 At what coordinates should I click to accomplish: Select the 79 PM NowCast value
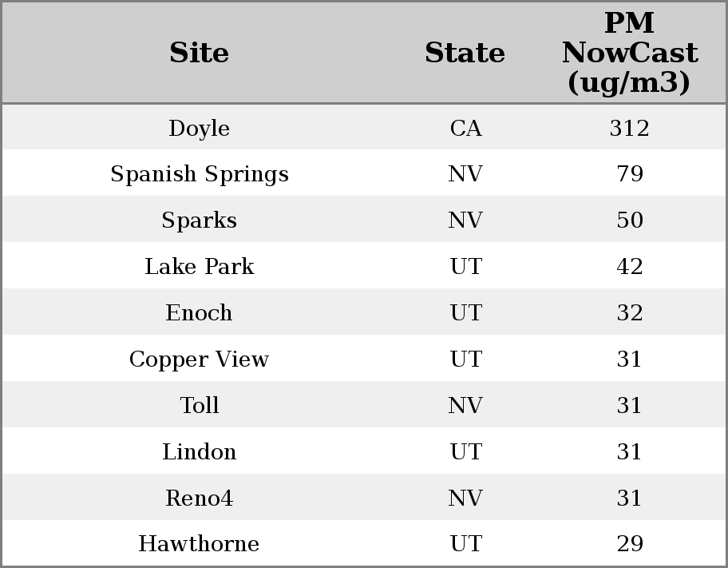click(629, 174)
